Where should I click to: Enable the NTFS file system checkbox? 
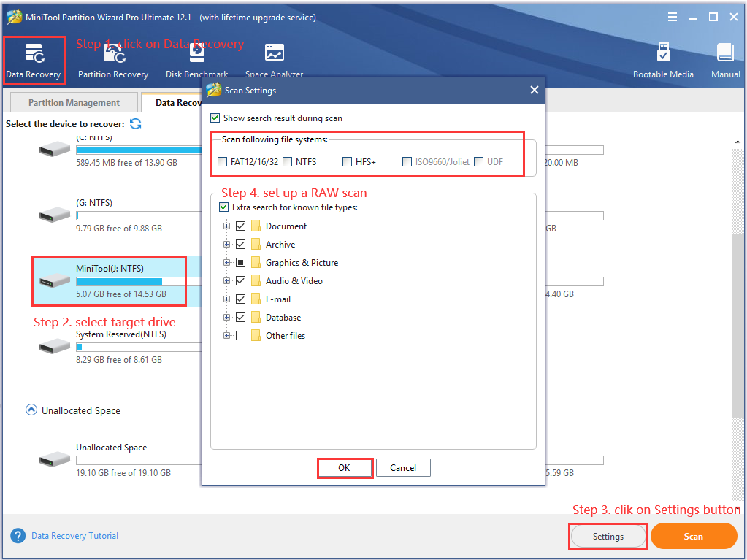tap(287, 162)
